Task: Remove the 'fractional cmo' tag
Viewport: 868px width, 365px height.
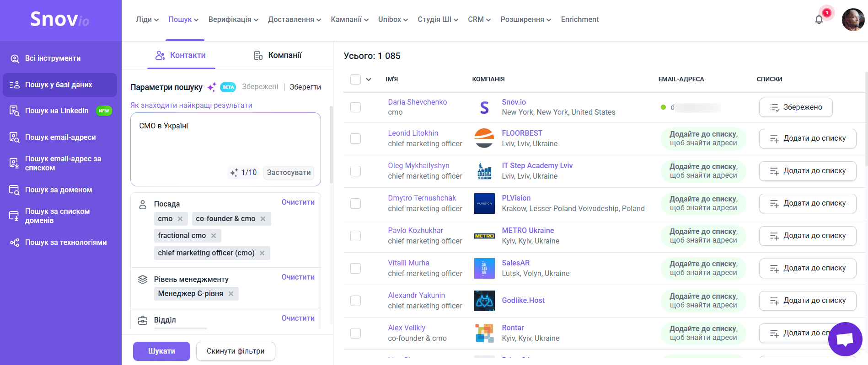Action: pos(214,236)
